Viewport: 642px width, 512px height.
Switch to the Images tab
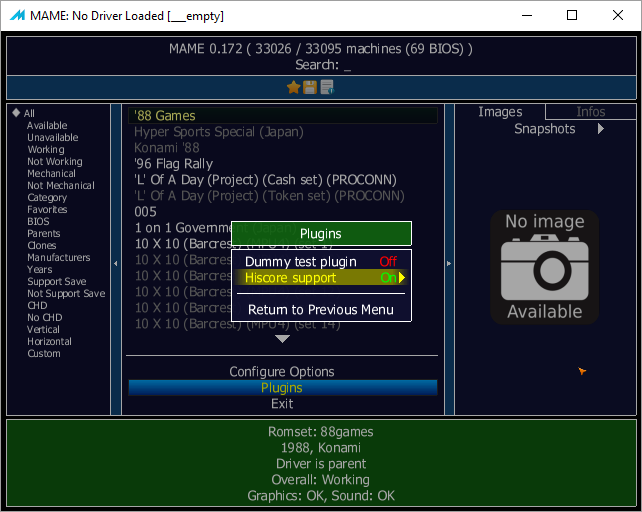coord(500,111)
